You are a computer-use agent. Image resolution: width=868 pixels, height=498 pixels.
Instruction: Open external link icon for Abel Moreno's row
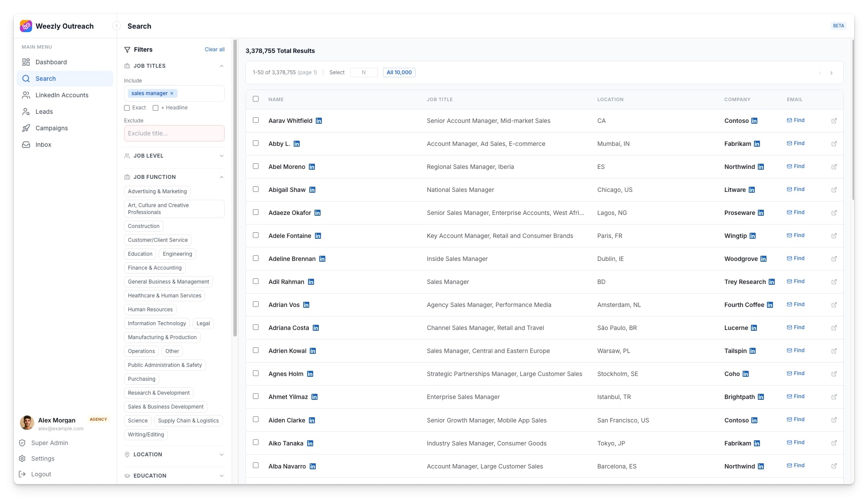tap(834, 167)
